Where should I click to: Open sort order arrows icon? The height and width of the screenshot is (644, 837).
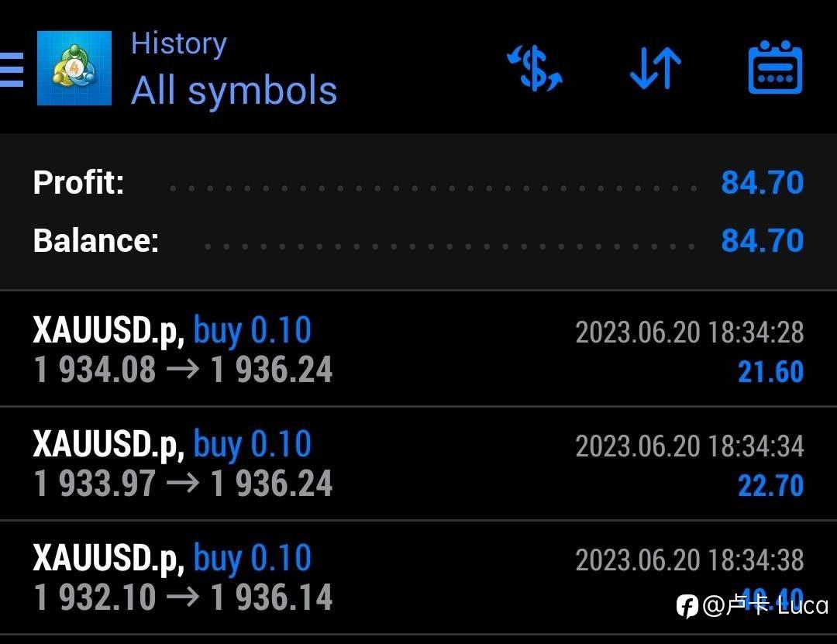coord(656,68)
